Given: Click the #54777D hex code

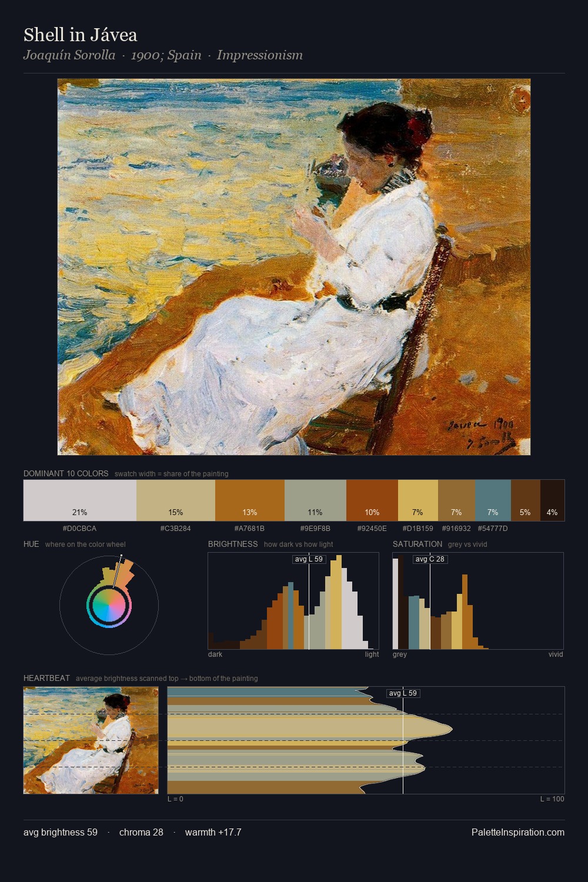Looking at the screenshot, I should 493,529.
